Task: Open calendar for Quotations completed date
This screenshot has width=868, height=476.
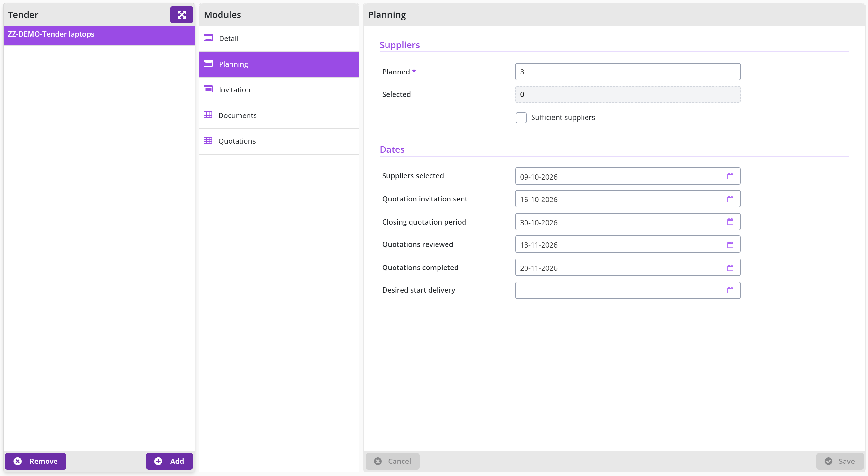Action: [x=730, y=268]
